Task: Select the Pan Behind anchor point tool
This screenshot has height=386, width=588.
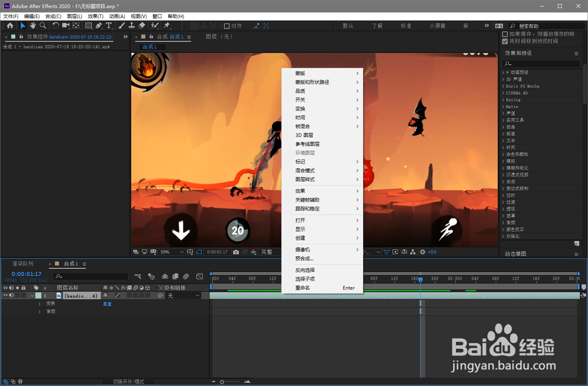Action: (x=76, y=26)
